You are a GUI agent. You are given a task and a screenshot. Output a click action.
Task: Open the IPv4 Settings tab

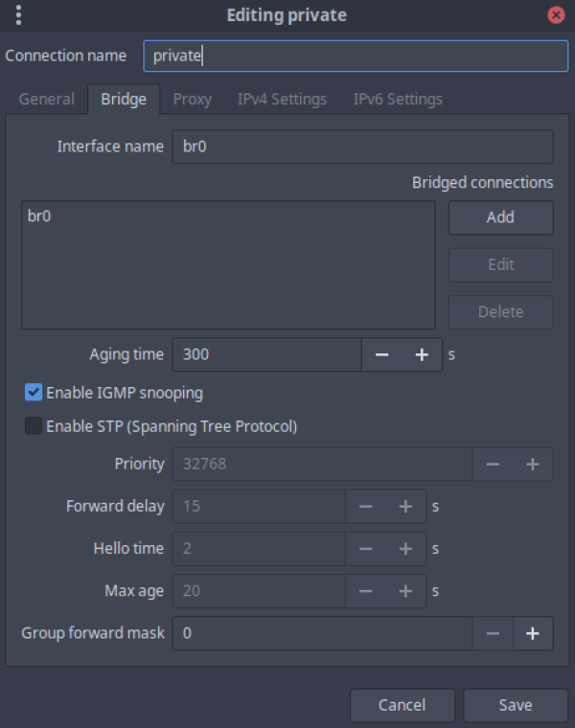tap(282, 100)
